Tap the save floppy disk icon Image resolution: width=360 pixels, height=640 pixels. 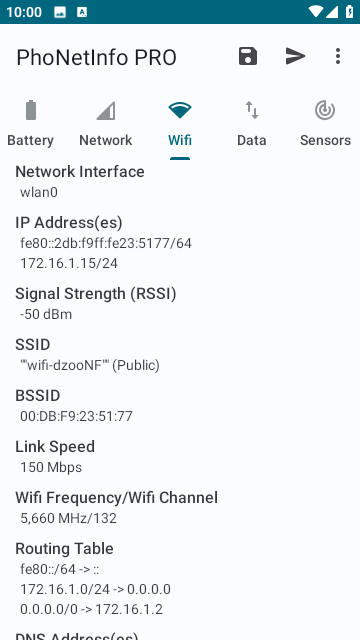tap(248, 56)
